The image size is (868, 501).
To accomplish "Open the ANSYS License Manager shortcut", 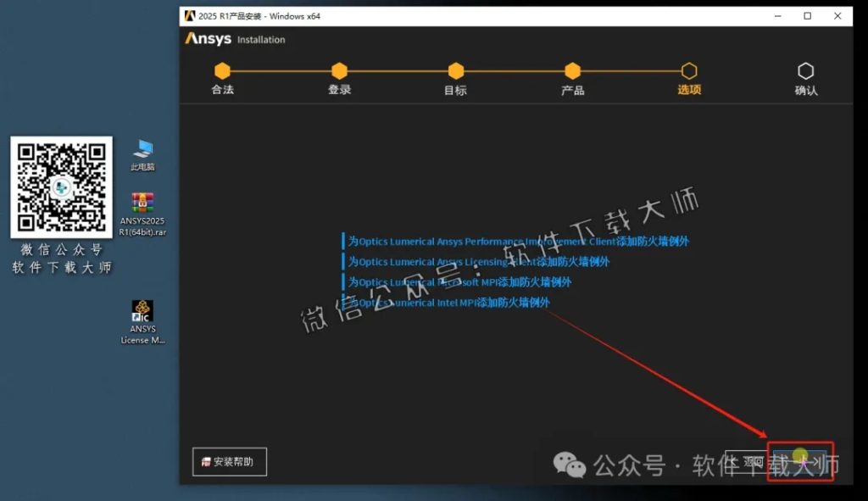I will coord(142,315).
